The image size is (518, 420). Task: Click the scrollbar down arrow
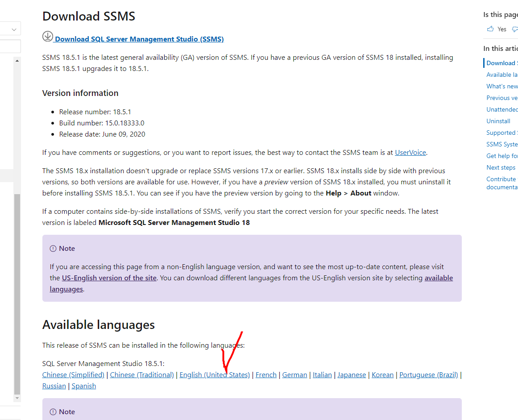(x=17, y=398)
